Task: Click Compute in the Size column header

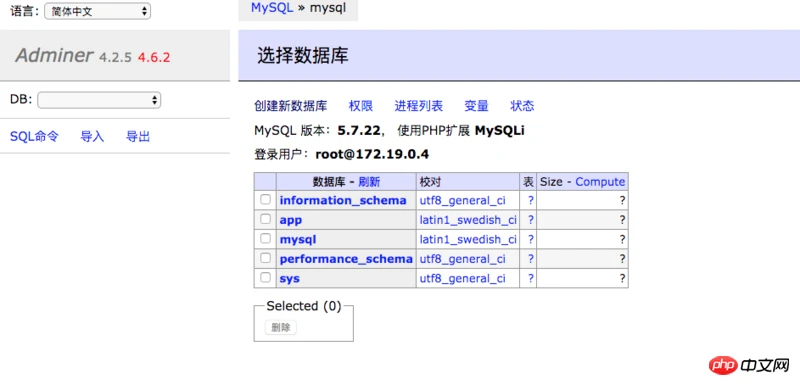Action: click(x=600, y=182)
